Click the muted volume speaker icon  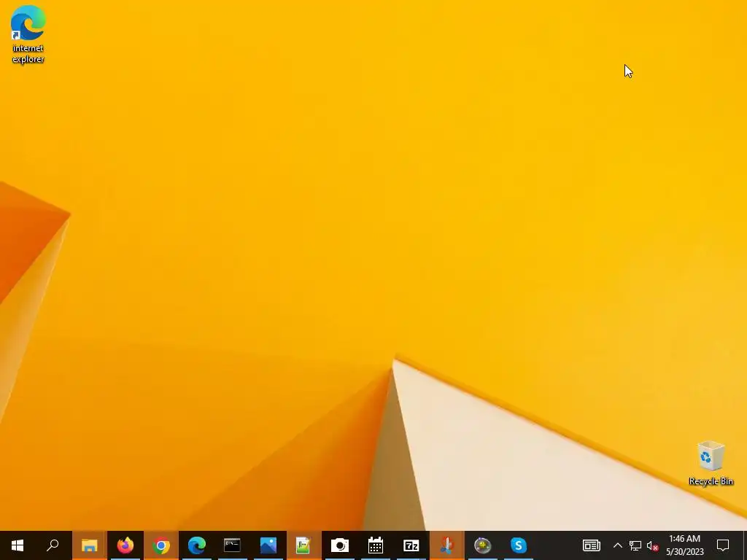click(652, 545)
